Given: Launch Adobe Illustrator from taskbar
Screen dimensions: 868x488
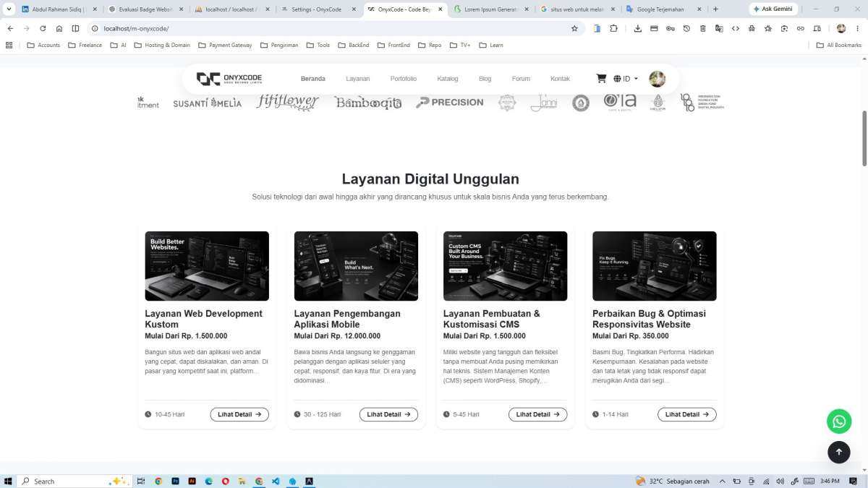Looking at the screenshot, I should coord(192,481).
